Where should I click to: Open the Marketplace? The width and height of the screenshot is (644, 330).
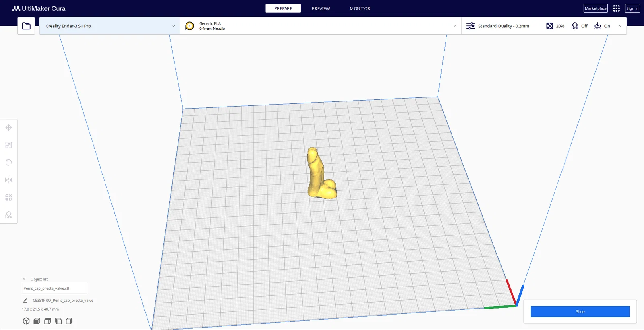tap(596, 8)
